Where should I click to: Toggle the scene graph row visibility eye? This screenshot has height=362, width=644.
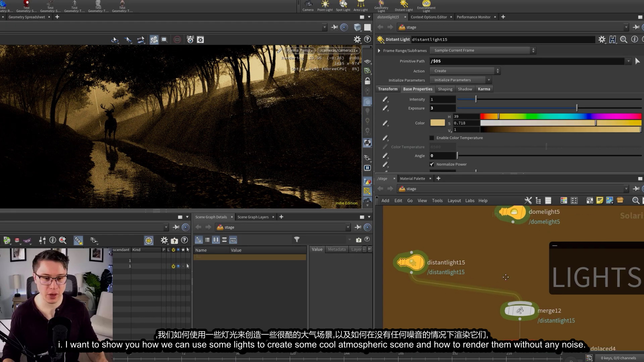pos(178,266)
